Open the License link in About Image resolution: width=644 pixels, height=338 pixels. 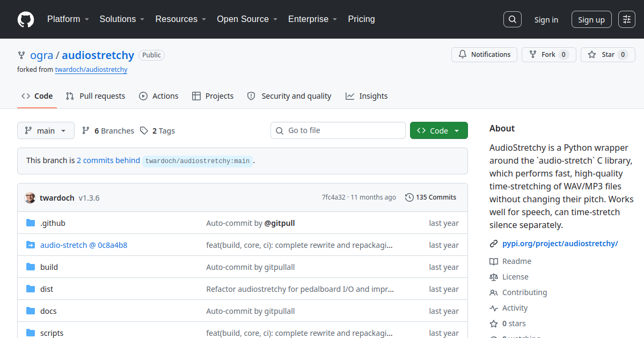tap(509, 277)
